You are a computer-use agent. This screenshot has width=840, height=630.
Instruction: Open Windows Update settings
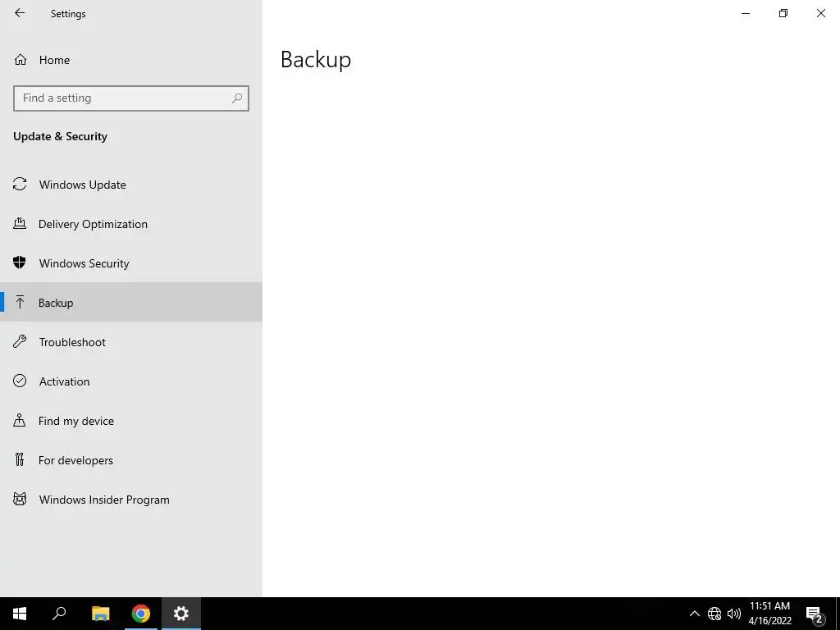131,185
